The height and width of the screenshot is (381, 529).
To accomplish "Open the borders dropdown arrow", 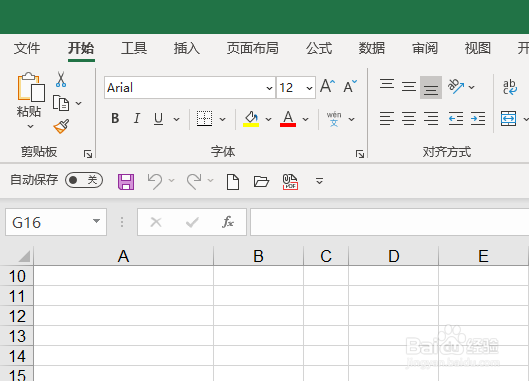I will tap(222, 119).
